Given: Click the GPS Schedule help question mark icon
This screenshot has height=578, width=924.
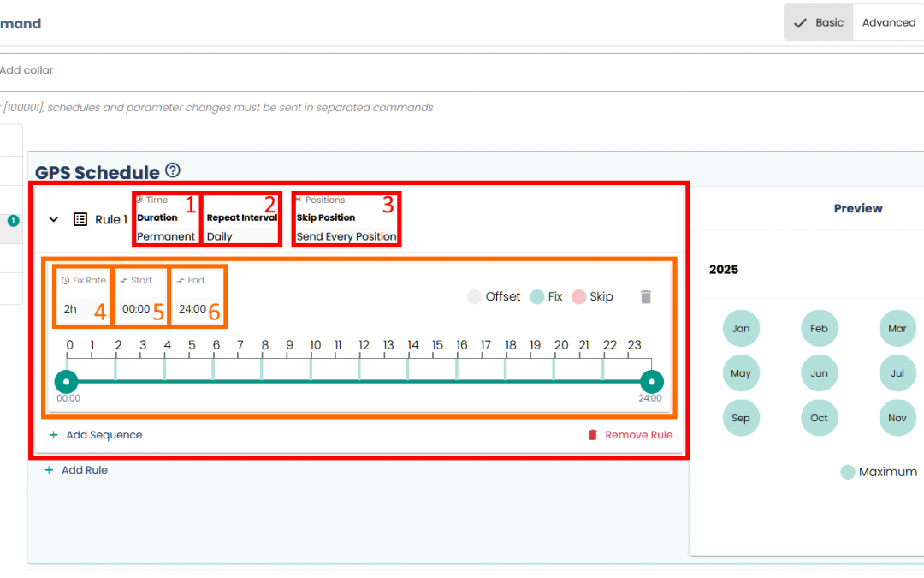Looking at the screenshot, I should pos(173,170).
